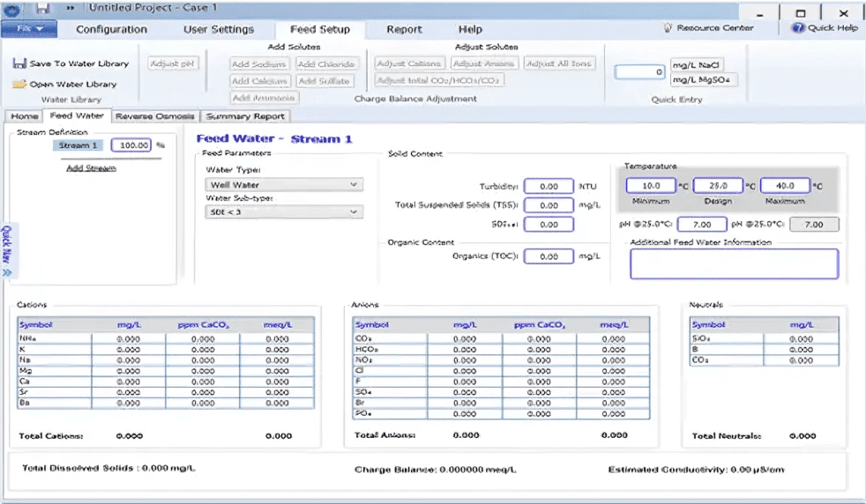This screenshot has width=866, height=504.
Task: Switch to the User Settings ribbon tab
Action: click(x=219, y=29)
